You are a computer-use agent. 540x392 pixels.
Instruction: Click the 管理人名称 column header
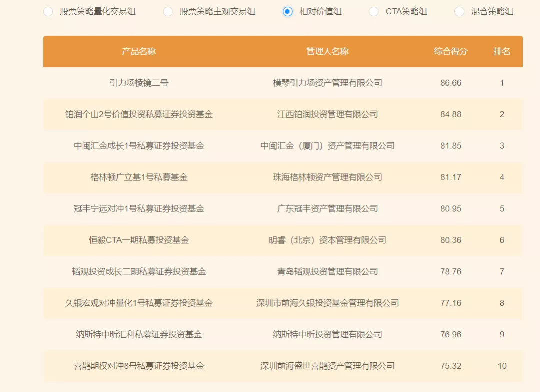click(x=327, y=51)
